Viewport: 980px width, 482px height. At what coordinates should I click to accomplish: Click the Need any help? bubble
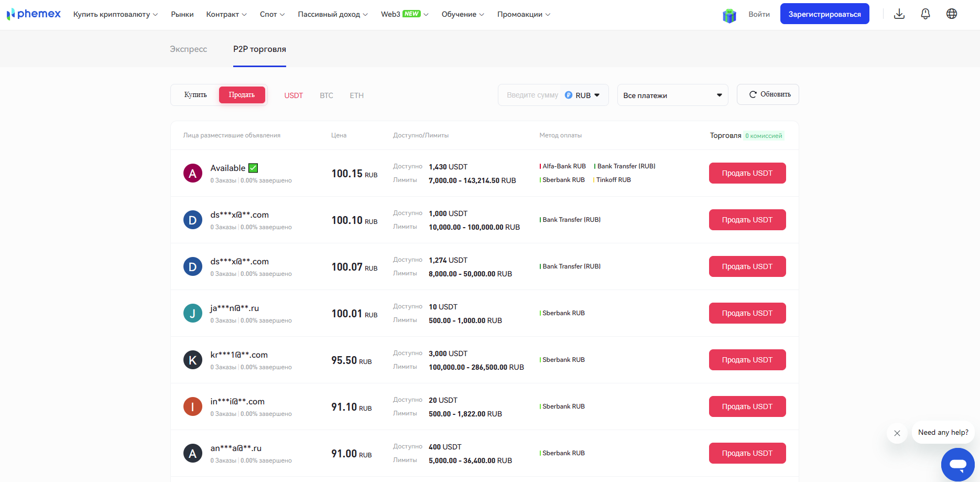[943, 433]
